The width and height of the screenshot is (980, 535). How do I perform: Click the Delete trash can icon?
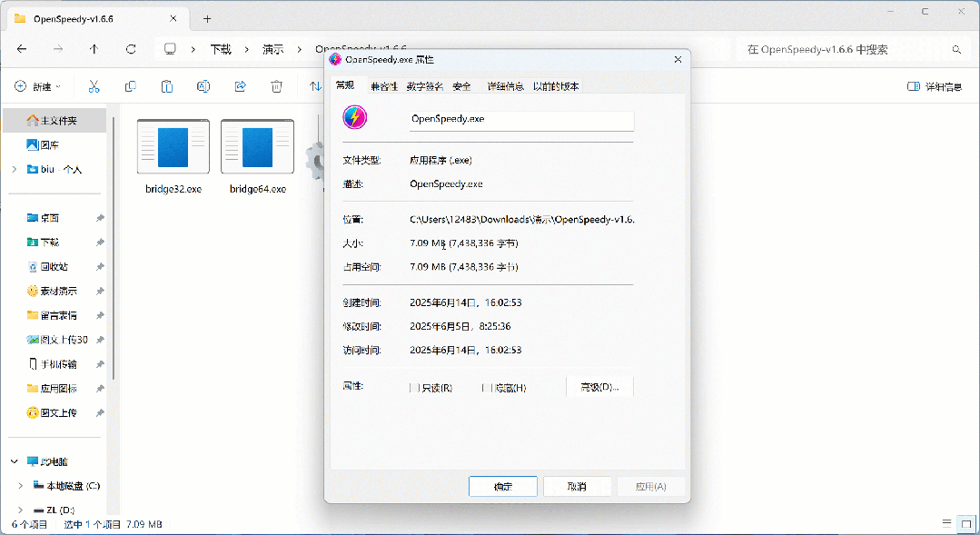click(x=276, y=86)
